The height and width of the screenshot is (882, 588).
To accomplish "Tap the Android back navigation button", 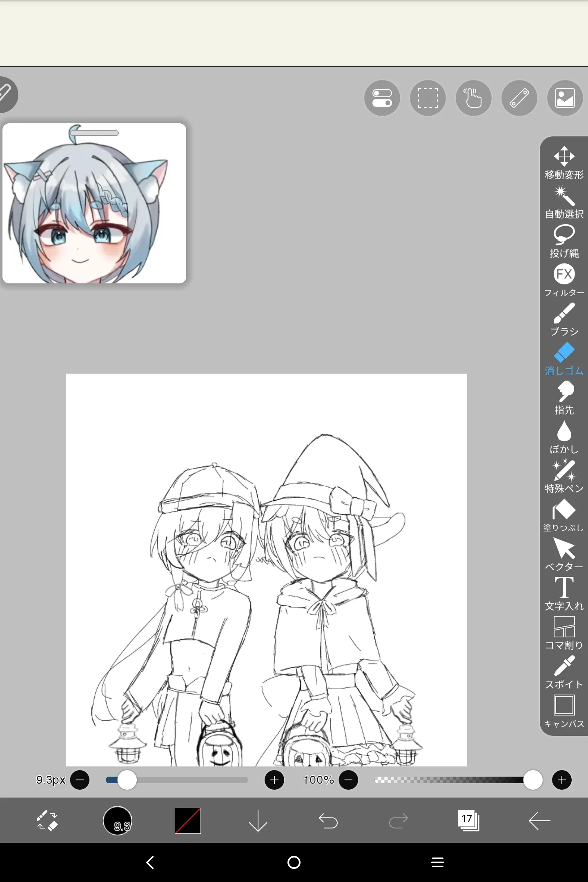I will [150, 862].
